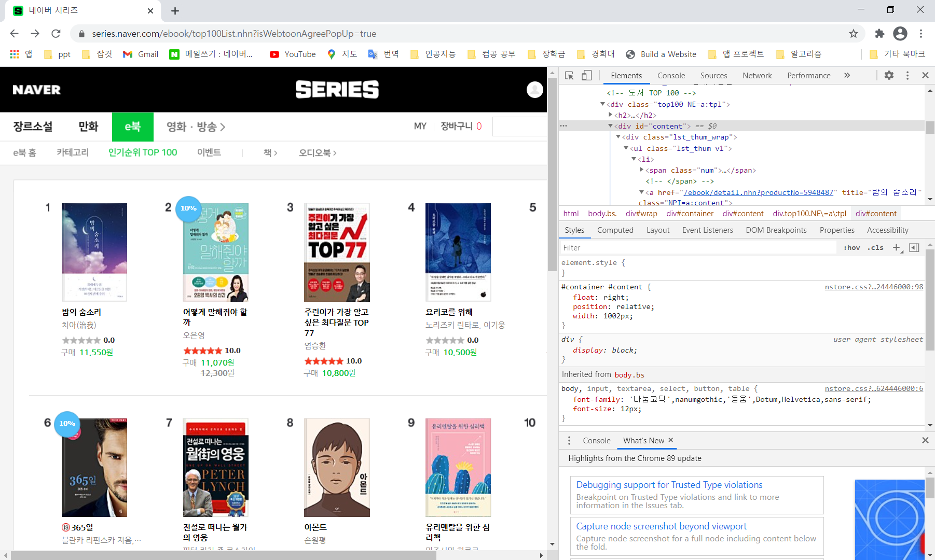This screenshot has width=935, height=560.
Task: Expand the span class num node
Action: click(642, 170)
